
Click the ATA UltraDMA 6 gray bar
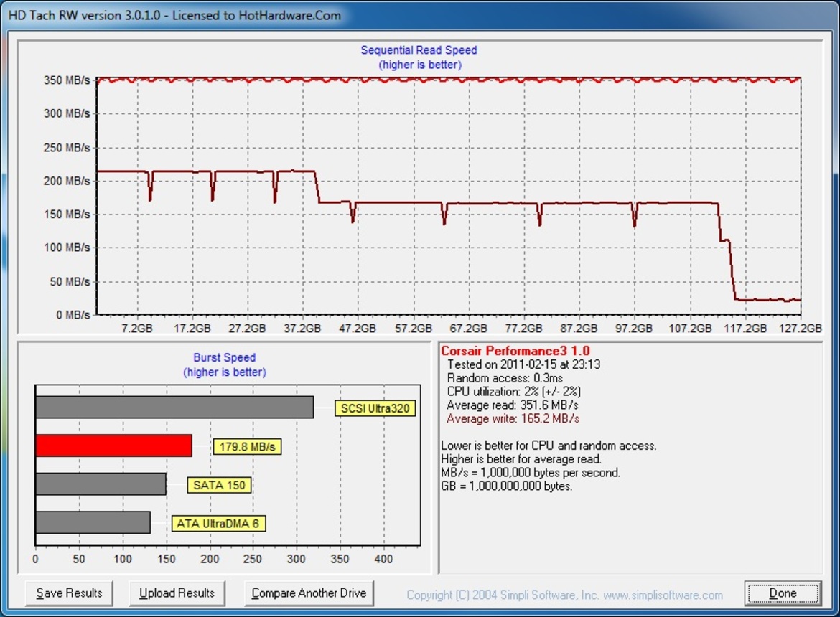coord(93,522)
